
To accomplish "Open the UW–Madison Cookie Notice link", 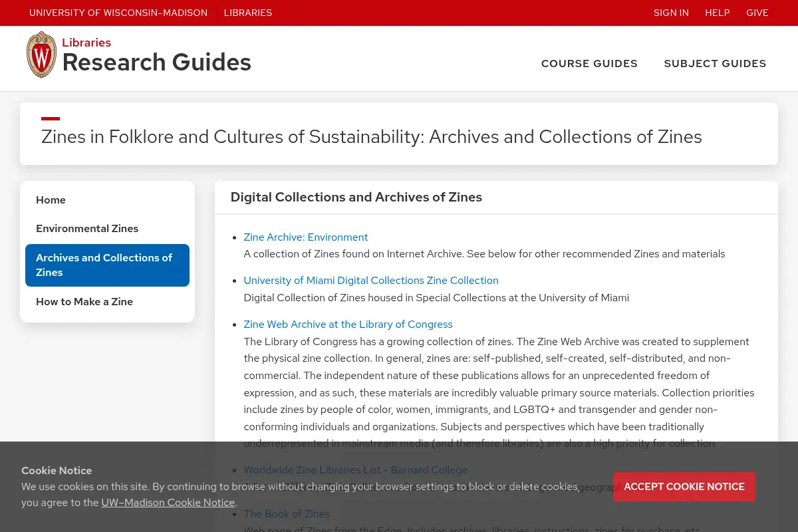I will click(x=168, y=503).
